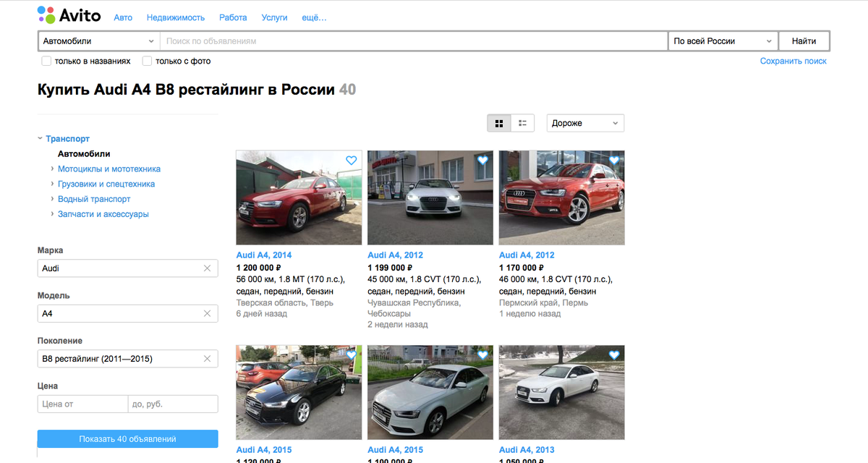Clear the A4 value in Модель field
The image size is (868, 463).
(x=208, y=313)
